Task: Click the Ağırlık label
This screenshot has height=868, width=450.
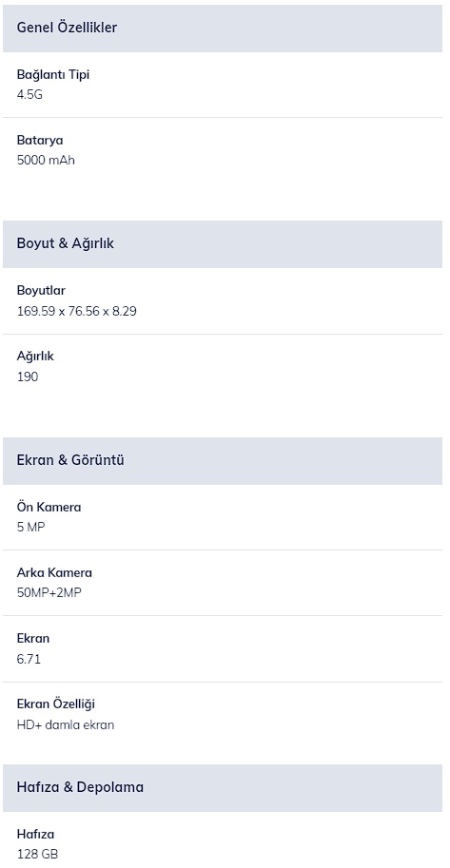Action: (35, 357)
